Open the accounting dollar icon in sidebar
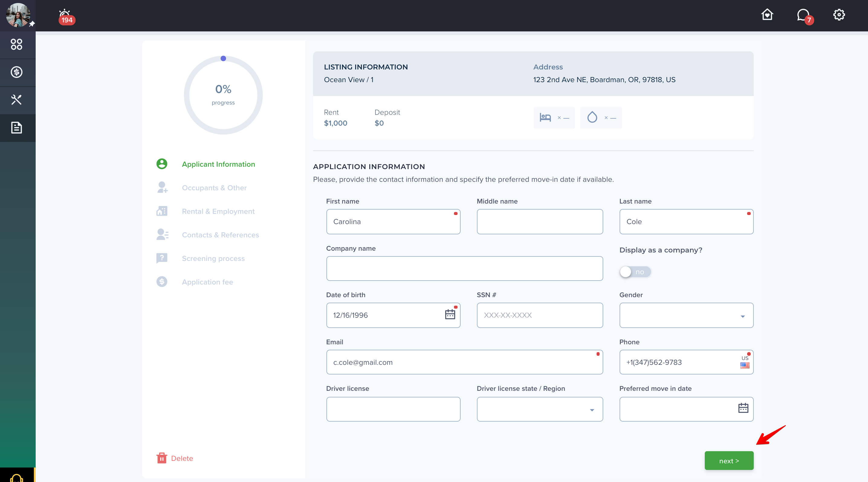Viewport: 868px width, 482px height. click(x=17, y=72)
